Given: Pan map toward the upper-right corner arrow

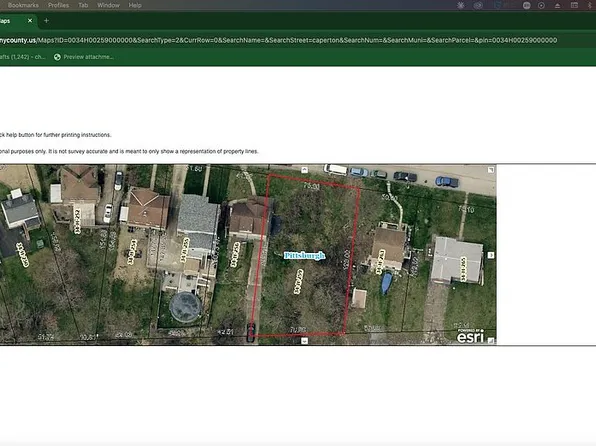Looking at the screenshot, I should point(491,170).
